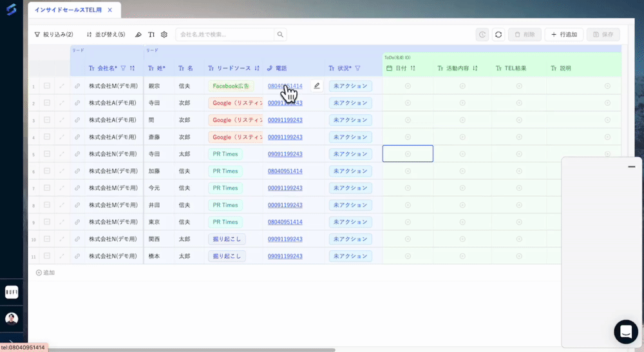
Task: Click the pencil edit icon in row 1
Action: pos(316,86)
